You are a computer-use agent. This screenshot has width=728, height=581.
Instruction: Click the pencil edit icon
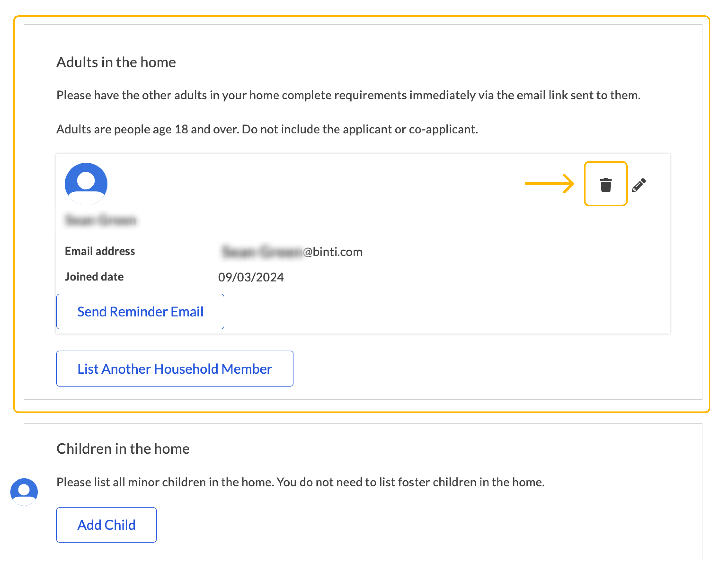[639, 185]
